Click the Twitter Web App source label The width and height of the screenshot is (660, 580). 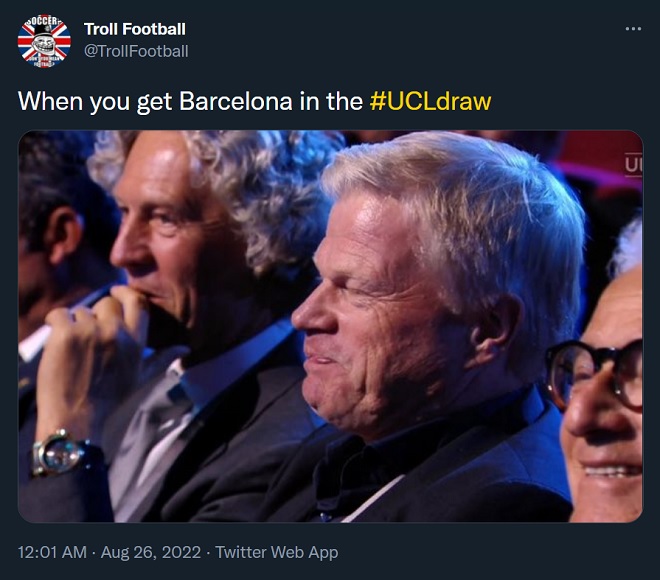277,552
